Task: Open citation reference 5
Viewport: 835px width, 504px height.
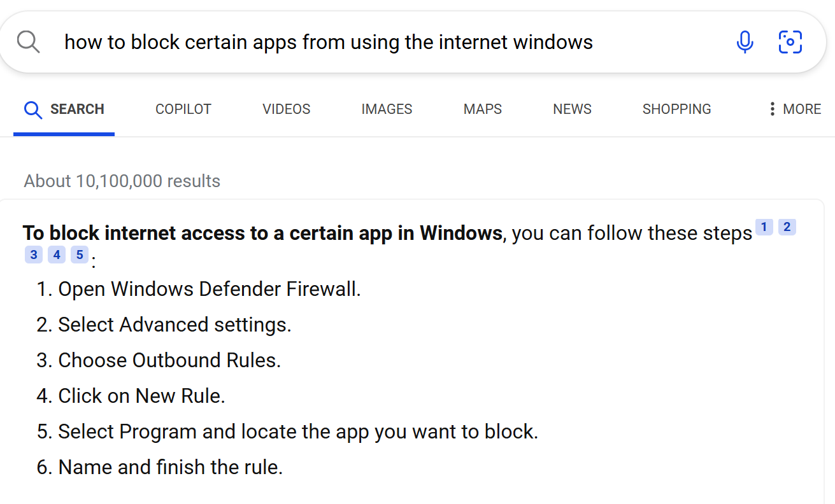Action: coord(79,255)
